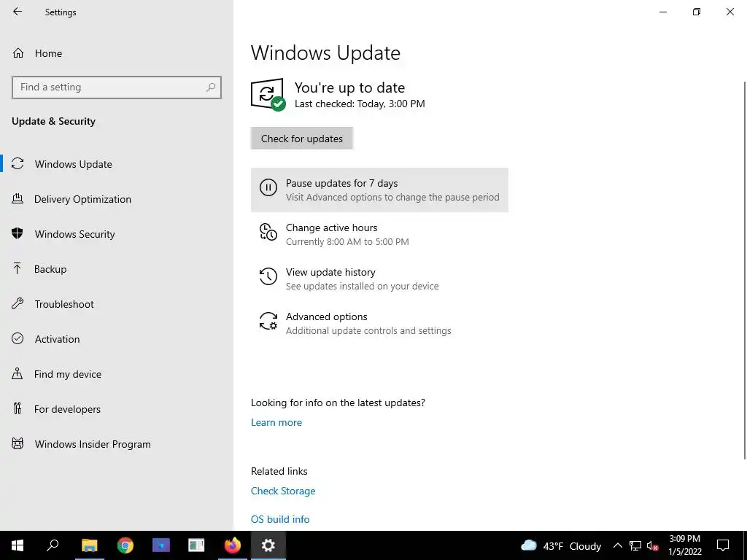Open View update history
Screen dimensions: 747x560
tap(379, 279)
